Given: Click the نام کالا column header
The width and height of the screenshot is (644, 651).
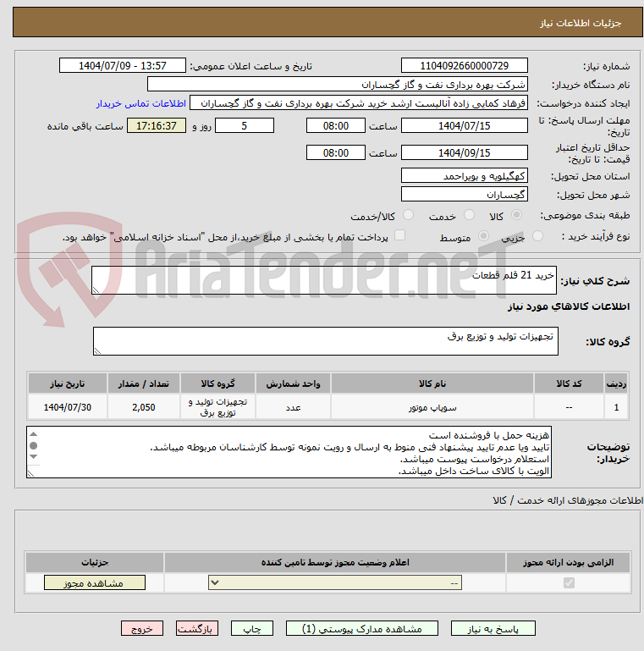Looking at the screenshot, I should coord(432,383).
